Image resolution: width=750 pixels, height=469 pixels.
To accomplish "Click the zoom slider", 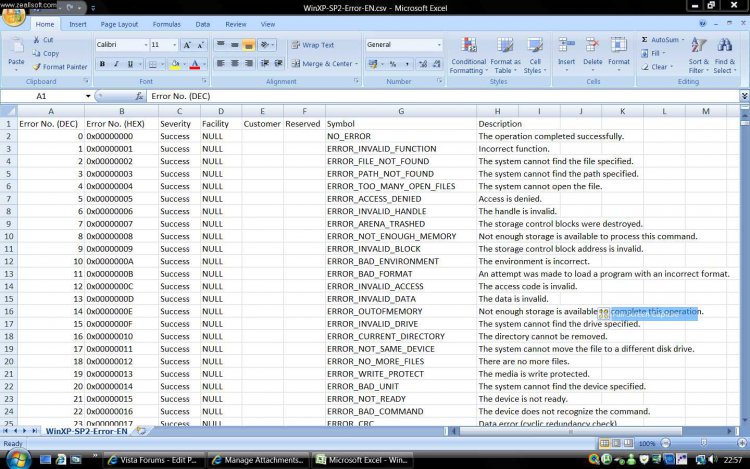I will click(703, 443).
